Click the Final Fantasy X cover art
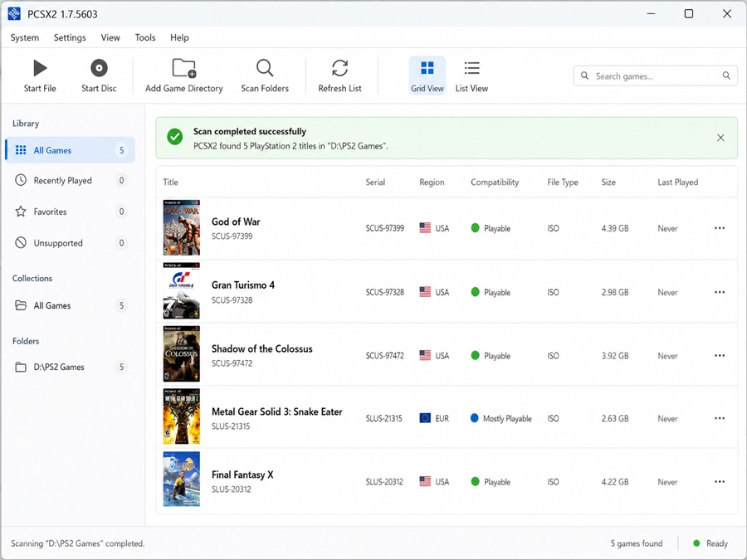747x560 pixels. click(x=182, y=480)
